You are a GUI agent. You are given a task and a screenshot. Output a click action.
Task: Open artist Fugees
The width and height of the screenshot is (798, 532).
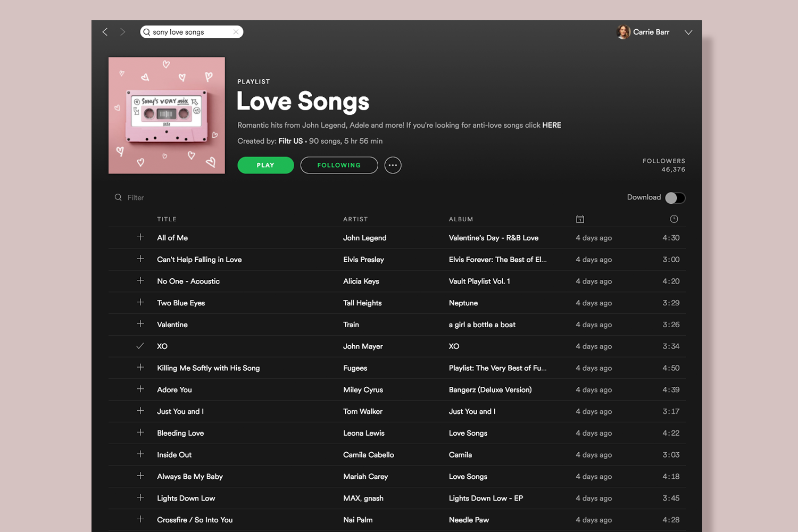355,368
